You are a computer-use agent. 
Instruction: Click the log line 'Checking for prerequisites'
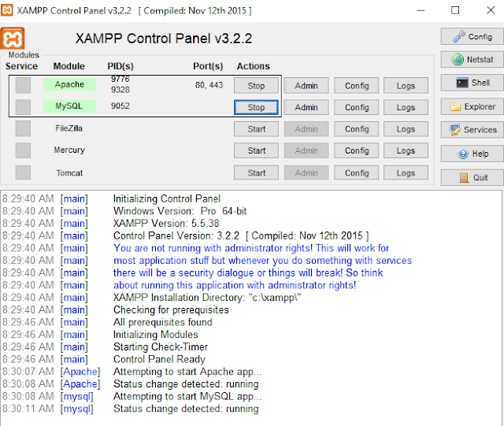coord(171,310)
